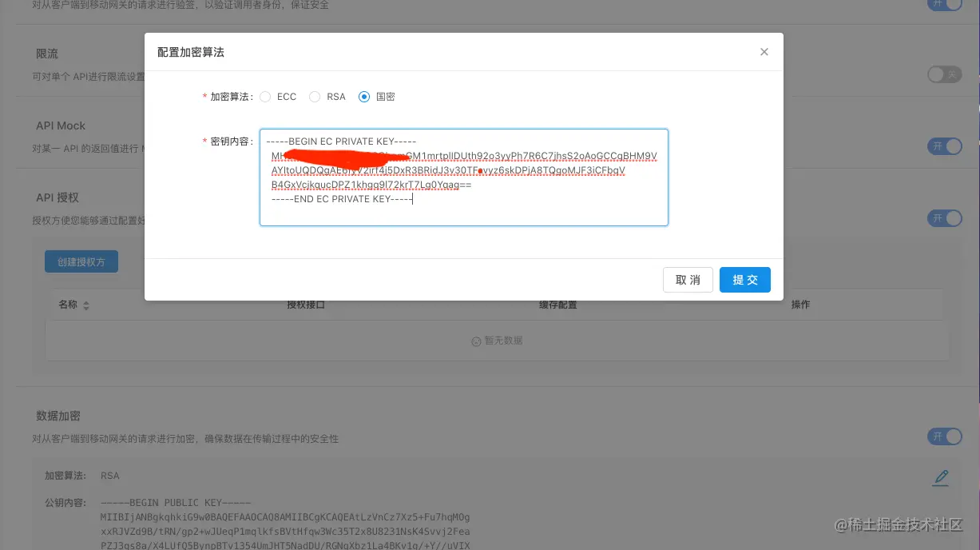Select the 国密 encryption algorithm radio
The height and width of the screenshot is (550, 980).
point(364,97)
